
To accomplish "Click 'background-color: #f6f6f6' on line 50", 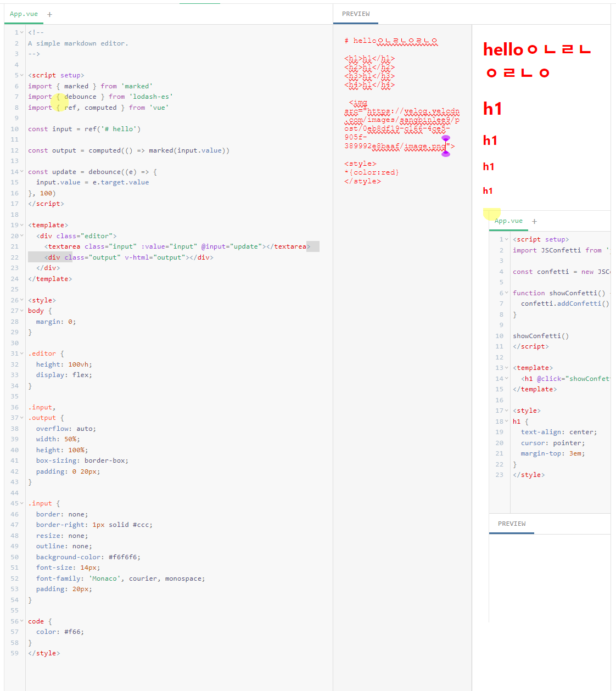I will (x=88, y=557).
